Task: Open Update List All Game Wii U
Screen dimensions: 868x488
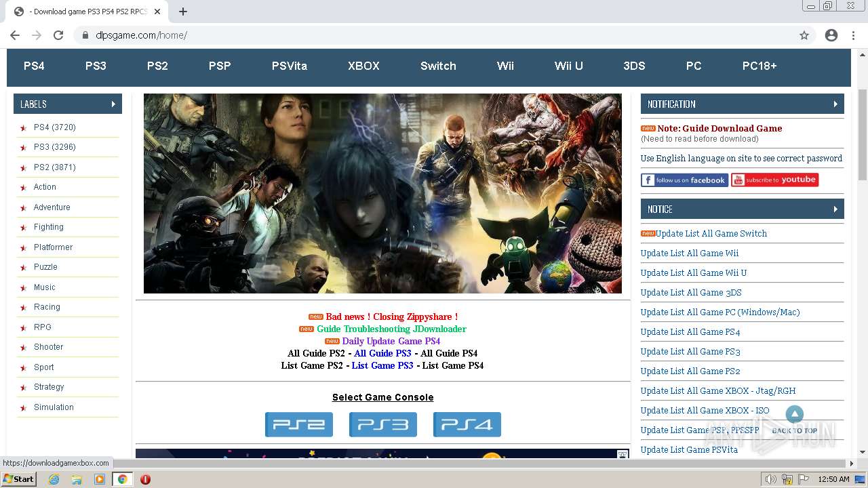Action: pos(694,272)
